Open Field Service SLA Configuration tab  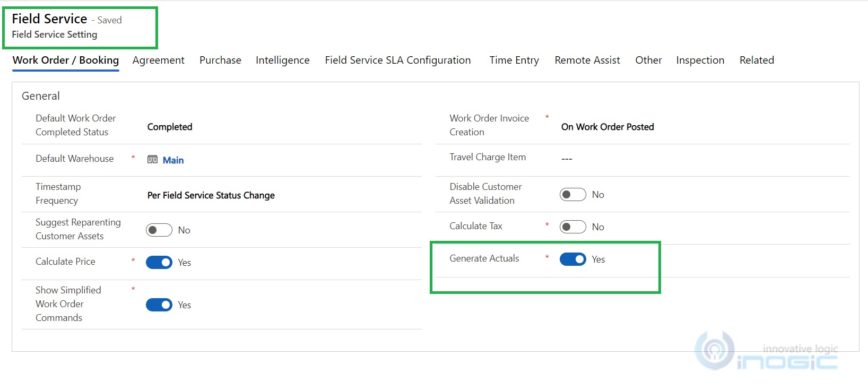[398, 60]
